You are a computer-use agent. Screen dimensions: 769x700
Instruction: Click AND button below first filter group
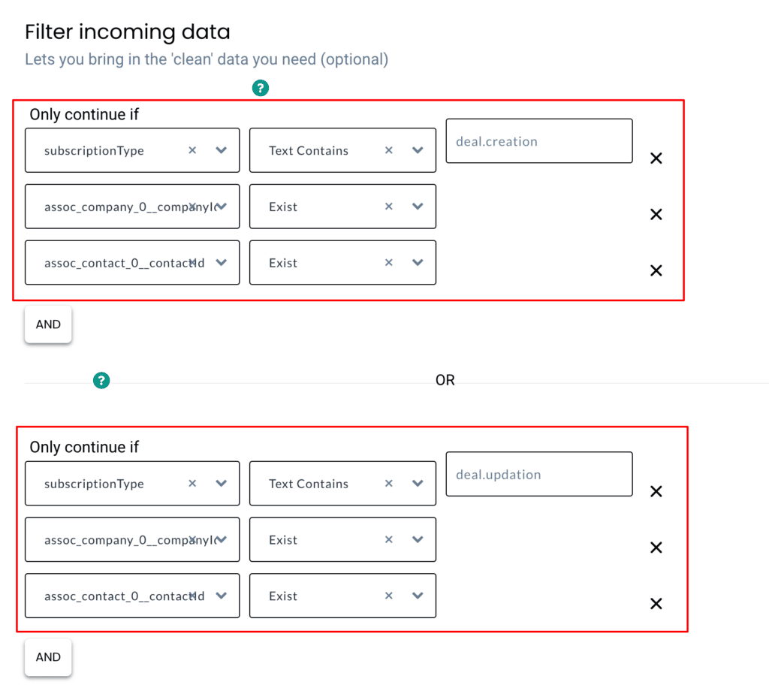48,324
